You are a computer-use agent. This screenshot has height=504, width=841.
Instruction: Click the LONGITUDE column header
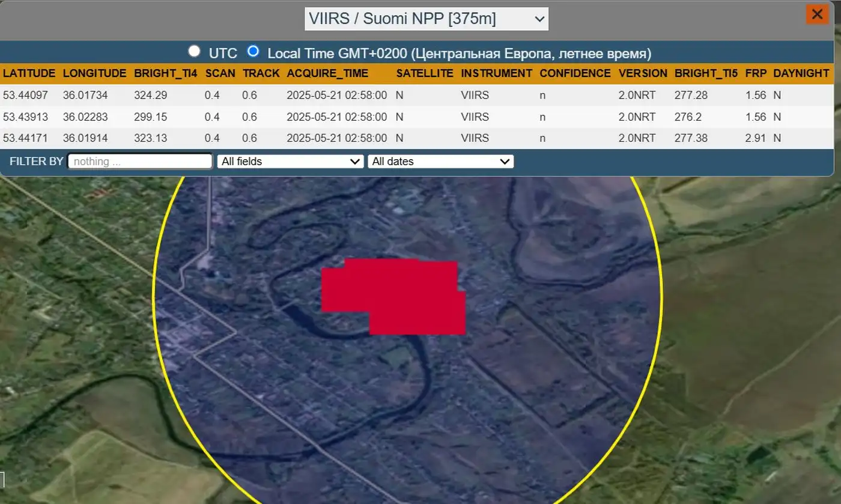(94, 73)
